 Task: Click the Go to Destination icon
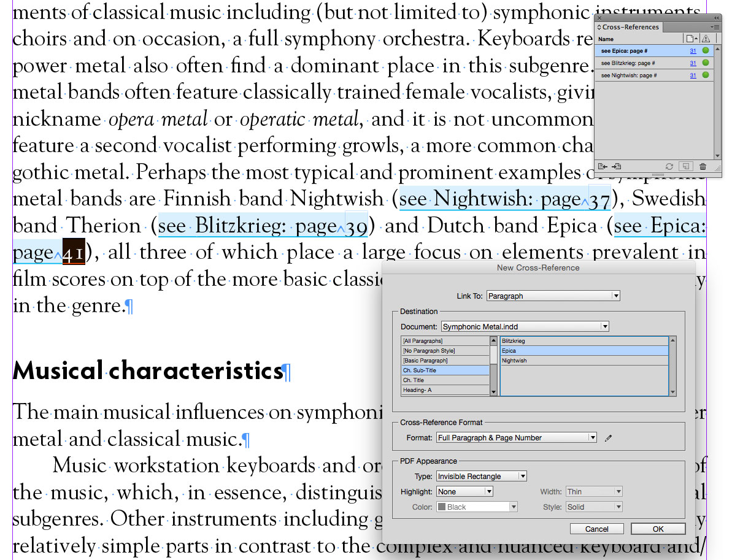[x=617, y=166]
